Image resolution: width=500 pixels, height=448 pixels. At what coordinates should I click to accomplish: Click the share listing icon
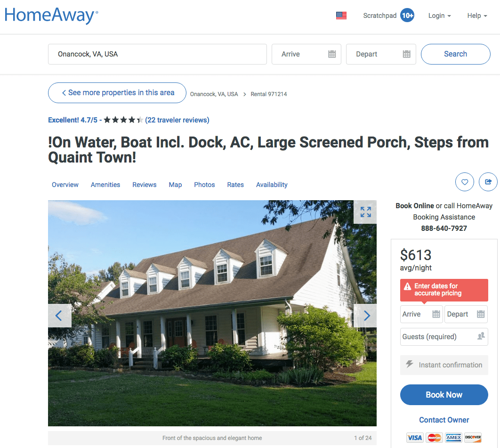click(x=488, y=182)
